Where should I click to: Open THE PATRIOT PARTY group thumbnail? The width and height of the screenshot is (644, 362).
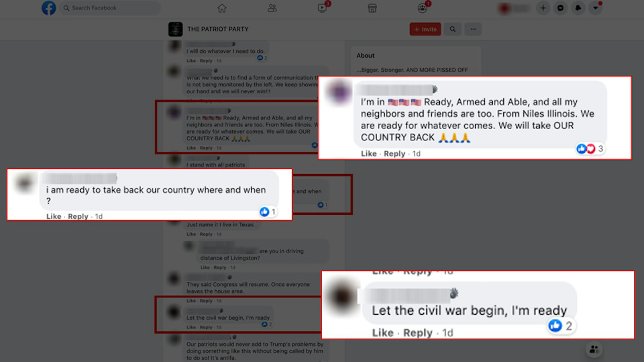tap(175, 29)
